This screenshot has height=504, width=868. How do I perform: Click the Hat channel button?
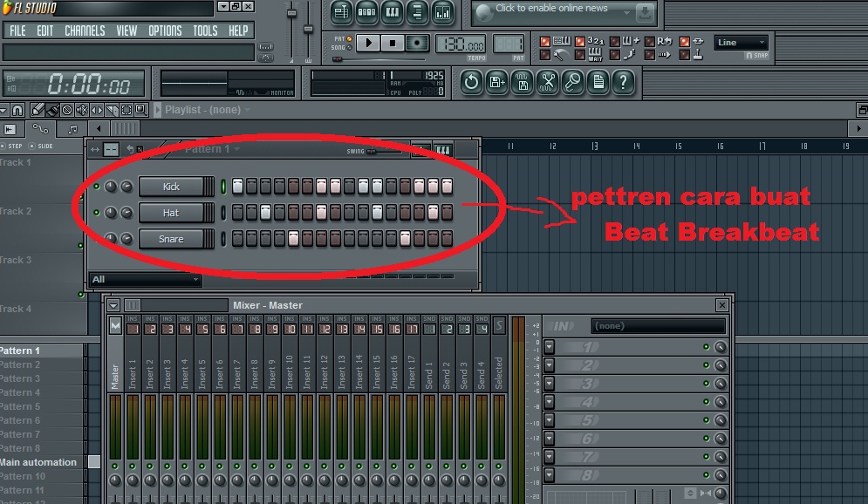pos(171,213)
